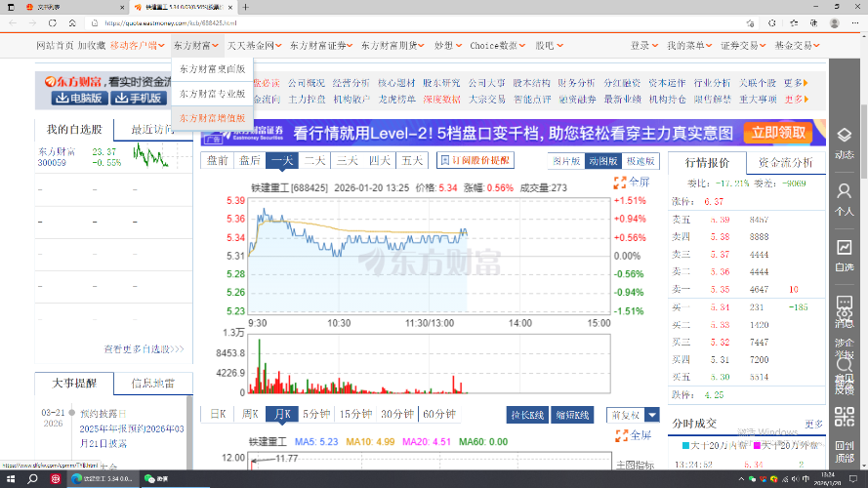Open browser profile avatar icon
Viewport: 868px width, 488px height.
tap(834, 23)
